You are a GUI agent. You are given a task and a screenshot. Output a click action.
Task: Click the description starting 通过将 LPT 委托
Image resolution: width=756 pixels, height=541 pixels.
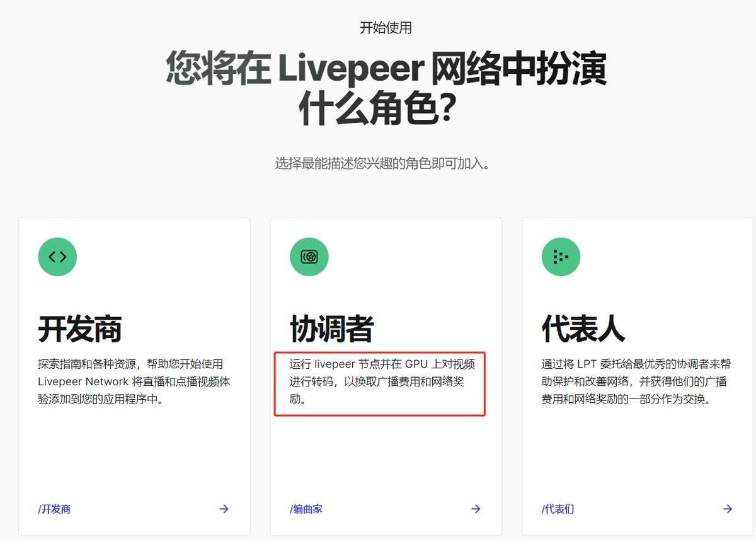pyautogui.click(x=635, y=381)
